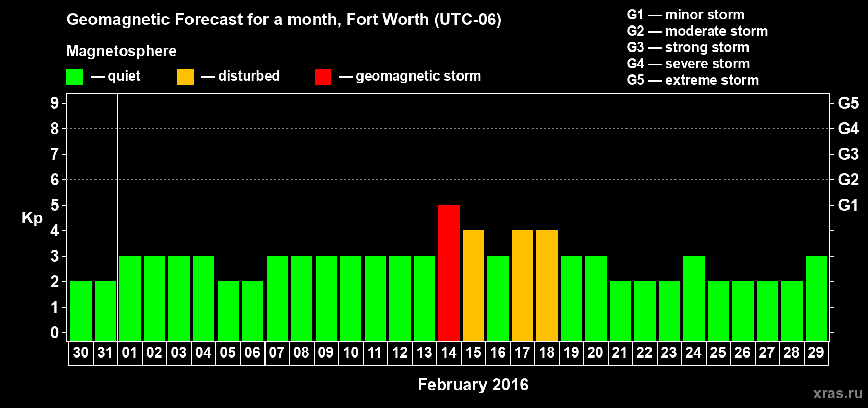
Task: Click the green bar for February 29
Action: [x=816, y=298]
